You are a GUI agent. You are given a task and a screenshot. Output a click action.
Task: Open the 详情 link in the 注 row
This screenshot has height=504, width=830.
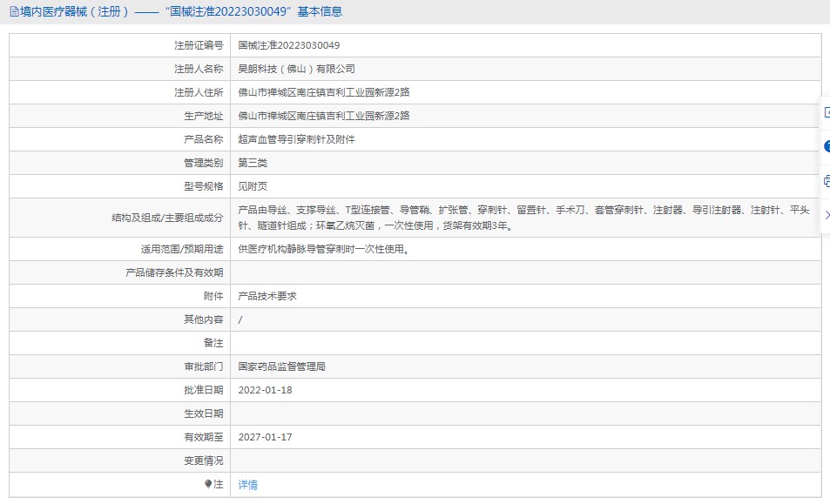(x=247, y=485)
